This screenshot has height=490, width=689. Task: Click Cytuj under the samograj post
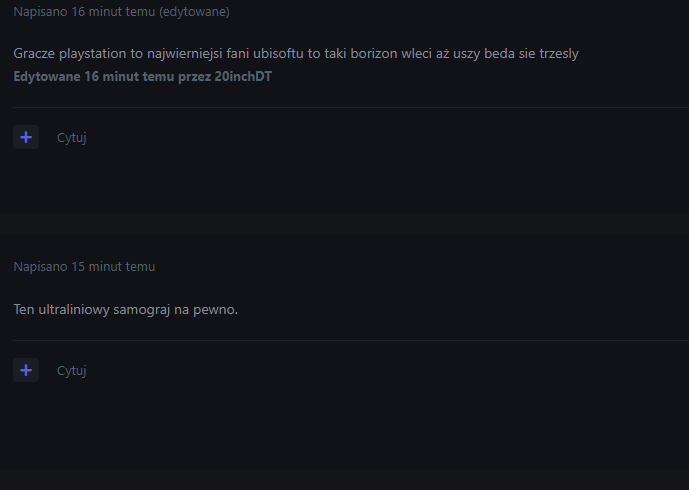72,371
